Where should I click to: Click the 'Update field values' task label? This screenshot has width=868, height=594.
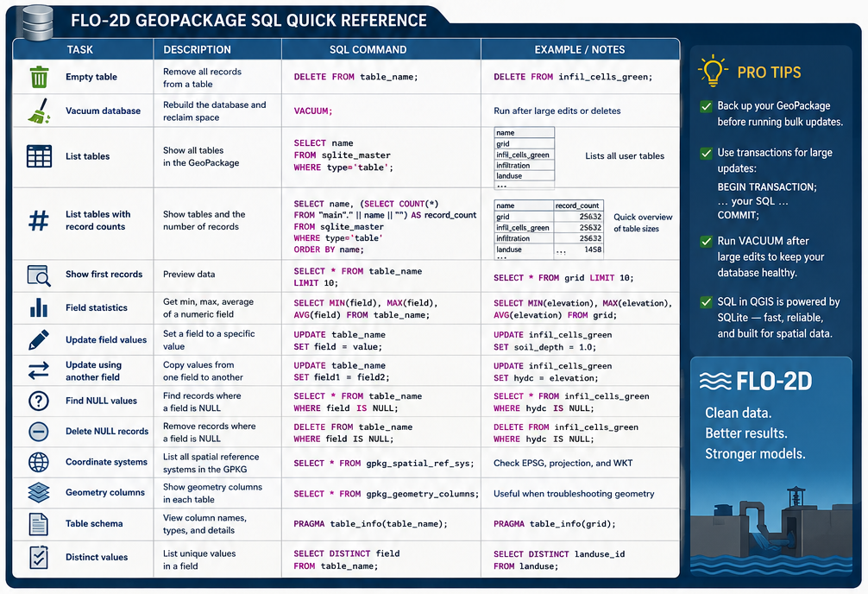(x=106, y=339)
